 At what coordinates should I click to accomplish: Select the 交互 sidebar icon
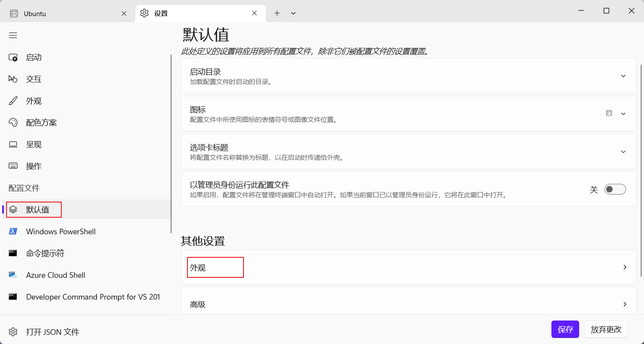(x=33, y=79)
